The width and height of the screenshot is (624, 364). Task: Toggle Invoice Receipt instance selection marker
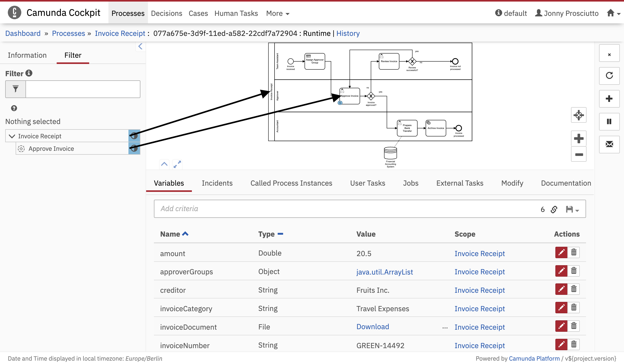click(134, 136)
